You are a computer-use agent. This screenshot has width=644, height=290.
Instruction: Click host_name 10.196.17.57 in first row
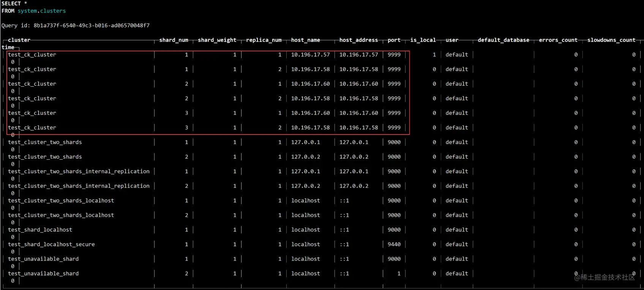tap(311, 55)
